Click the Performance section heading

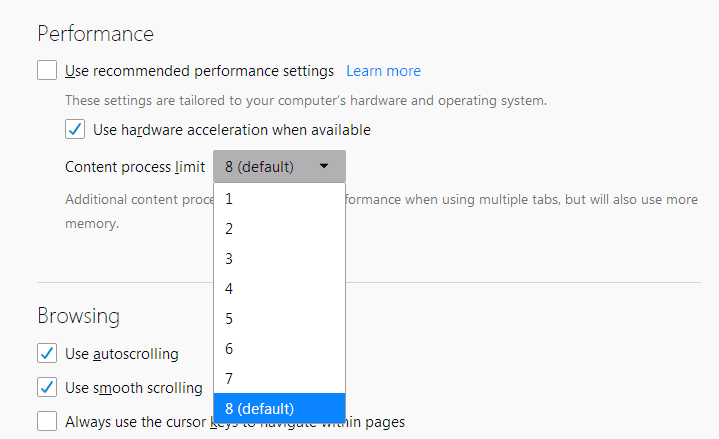point(95,33)
